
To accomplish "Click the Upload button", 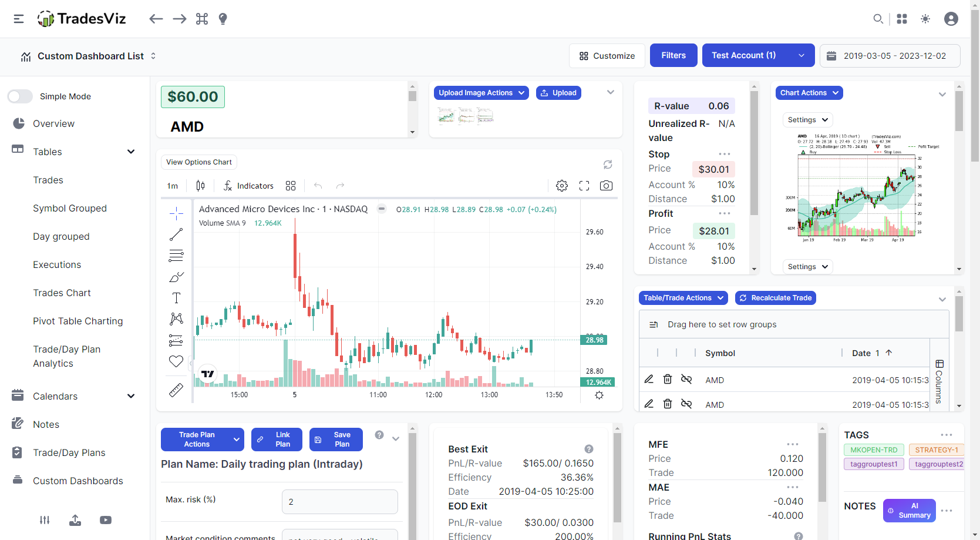I will click(x=558, y=93).
